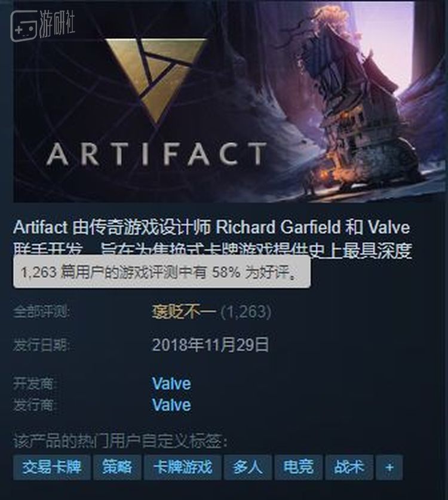Open the publisher Valve link
This screenshot has height=500, width=448.
pyautogui.click(x=171, y=405)
